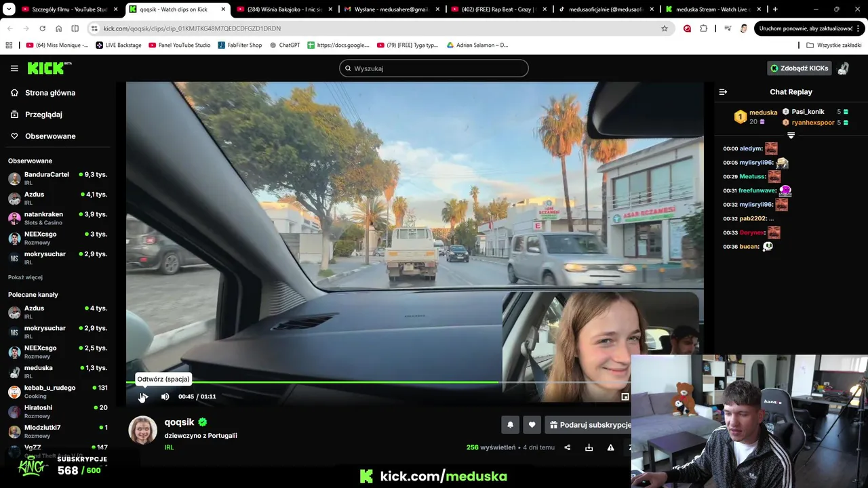Report the clip with warning icon
This screenshot has width=868, height=488.
610,447
